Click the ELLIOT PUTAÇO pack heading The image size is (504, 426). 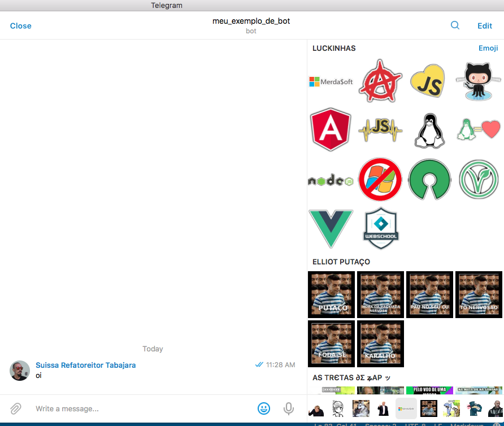(x=341, y=262)
